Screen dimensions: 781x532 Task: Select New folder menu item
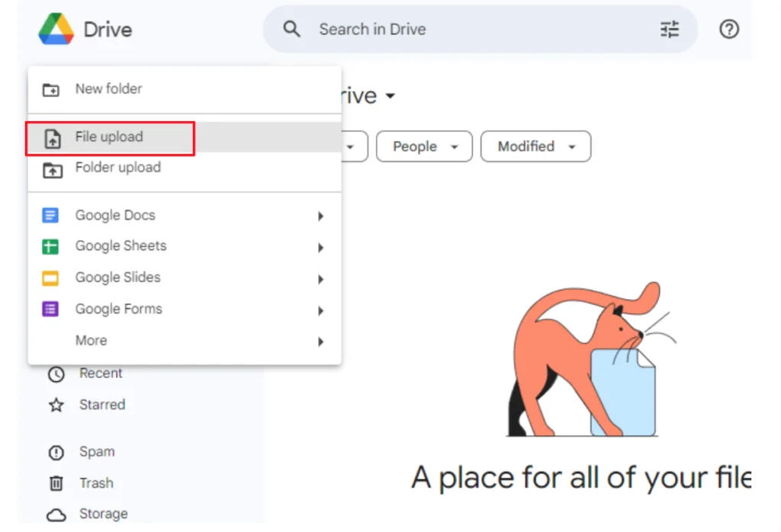[x=185, y=89]
